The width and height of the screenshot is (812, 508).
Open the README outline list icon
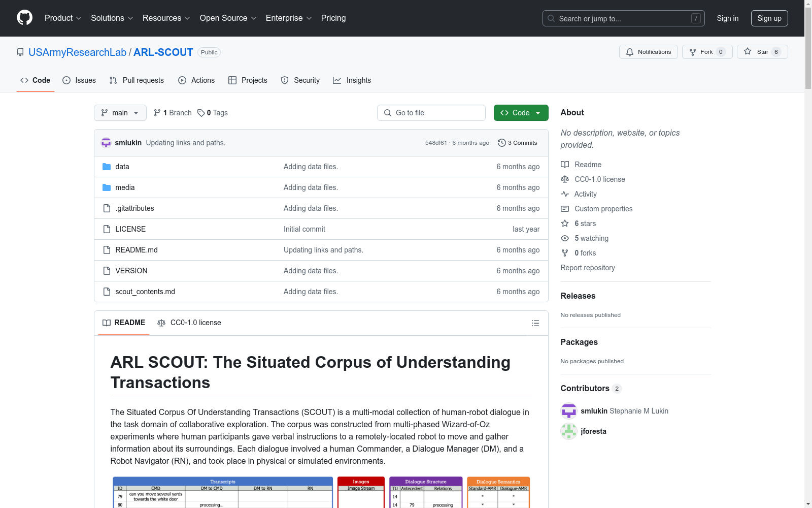535,323
